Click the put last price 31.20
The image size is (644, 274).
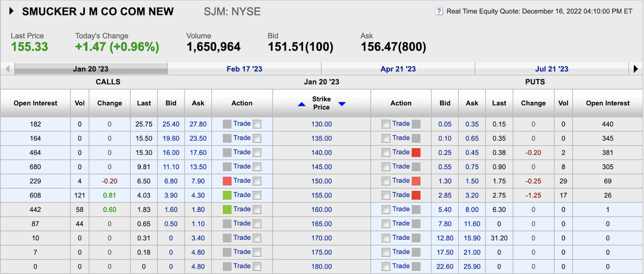coord(499,238)
